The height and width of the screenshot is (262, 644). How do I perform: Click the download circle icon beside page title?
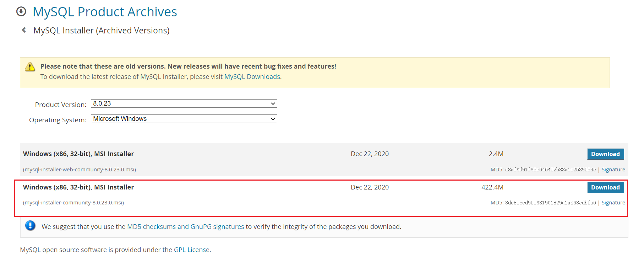tap(21, 12)
